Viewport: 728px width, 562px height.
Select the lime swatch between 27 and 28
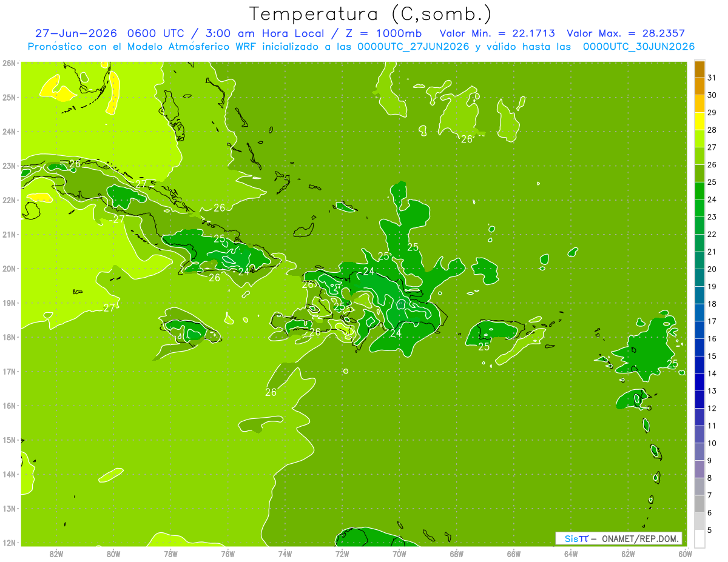pyautogui.click(x=699, y=139)
